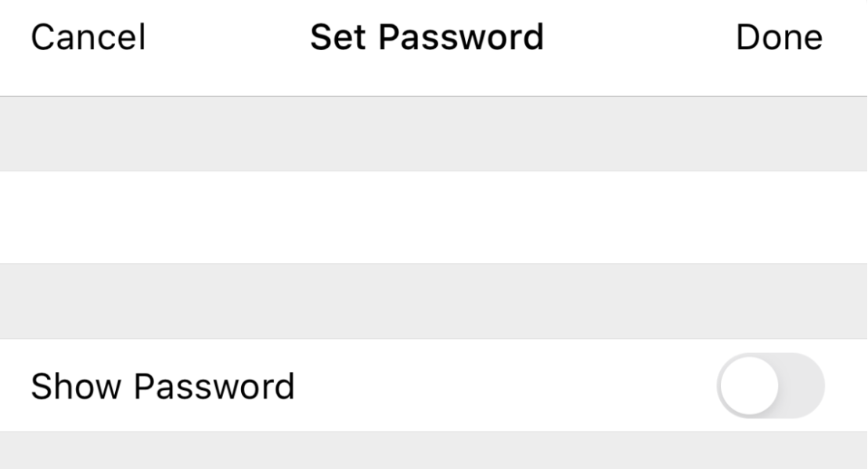Click the Set Password title
The height and width of the screenshot is (469, 868).
427,38
